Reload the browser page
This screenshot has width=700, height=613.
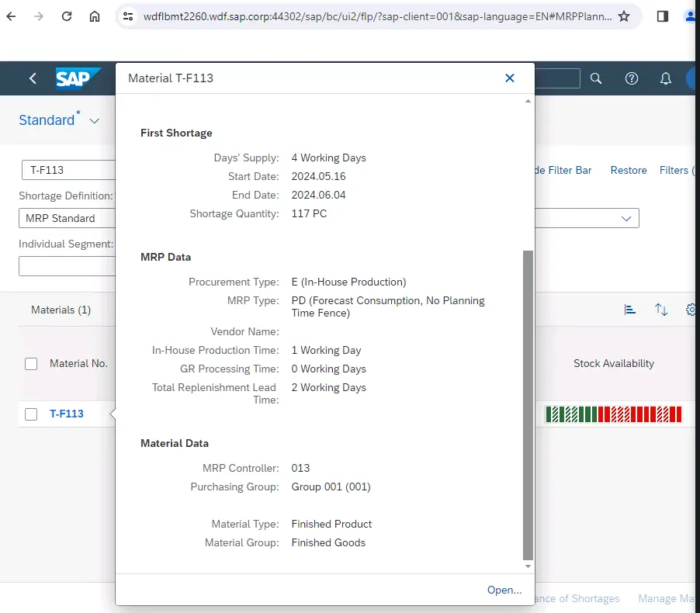[x=67, y=16]
